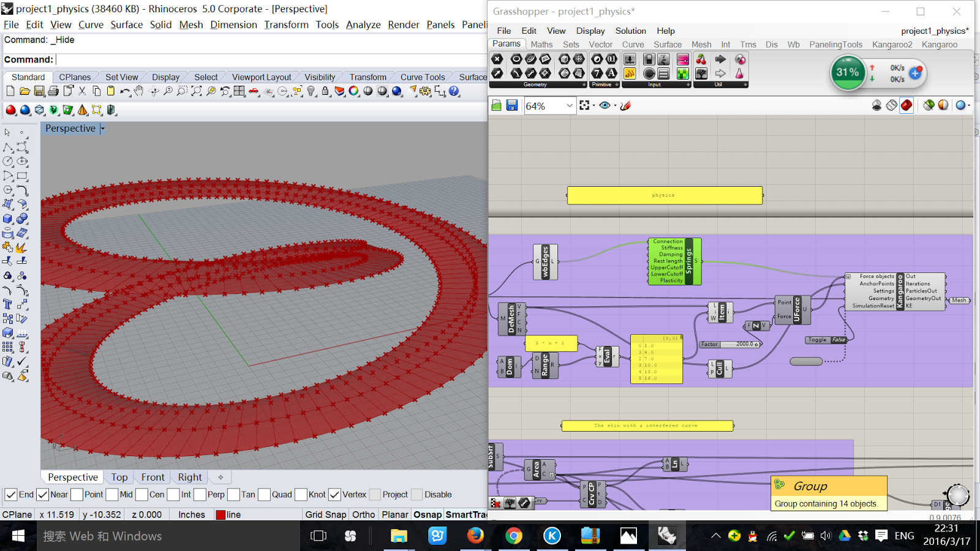Switch to the Top viewport tab
The width and height of the screenshot is (980, 551).
(x=119, y=477)
